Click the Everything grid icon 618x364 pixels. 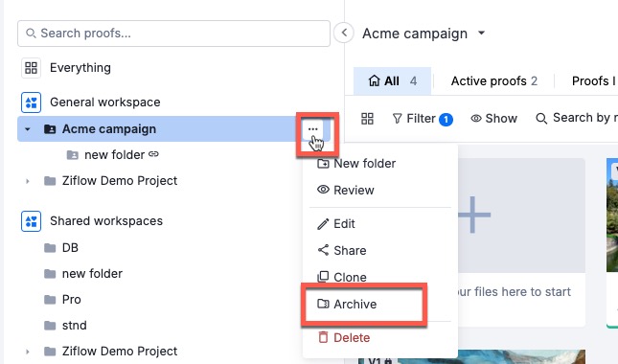31,68
